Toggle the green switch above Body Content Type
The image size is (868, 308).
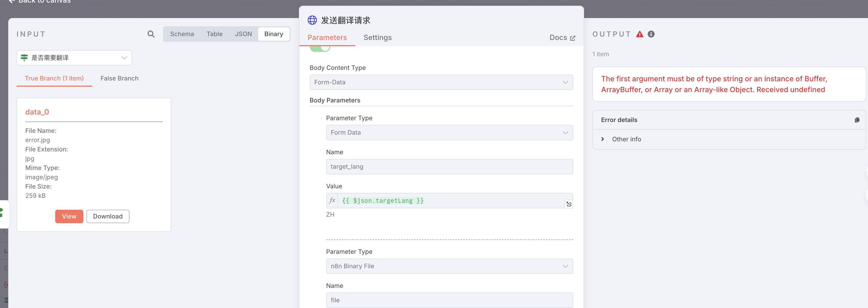tap(320, 48)
